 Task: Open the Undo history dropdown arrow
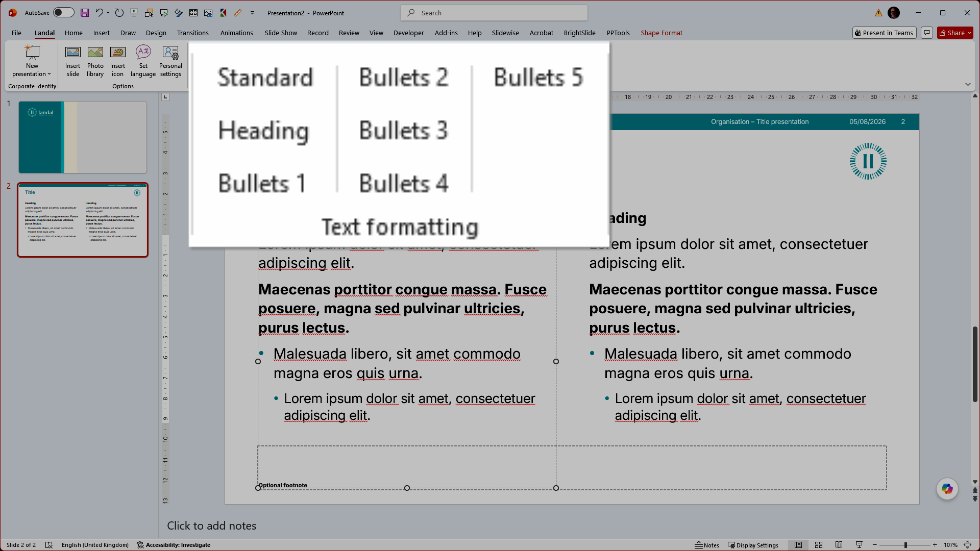coord(108,13)
